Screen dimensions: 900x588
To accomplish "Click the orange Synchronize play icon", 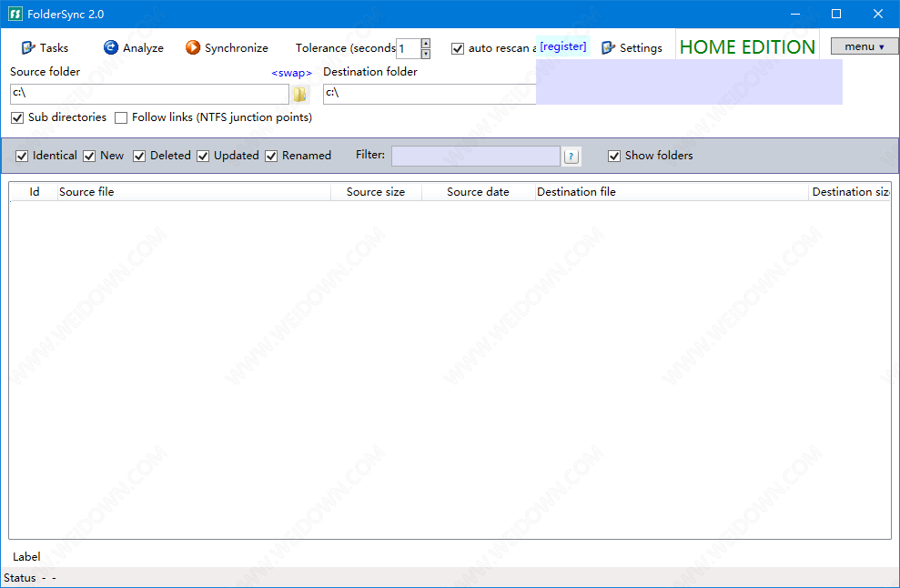I will pyautogui.click(x=193, y=47).
